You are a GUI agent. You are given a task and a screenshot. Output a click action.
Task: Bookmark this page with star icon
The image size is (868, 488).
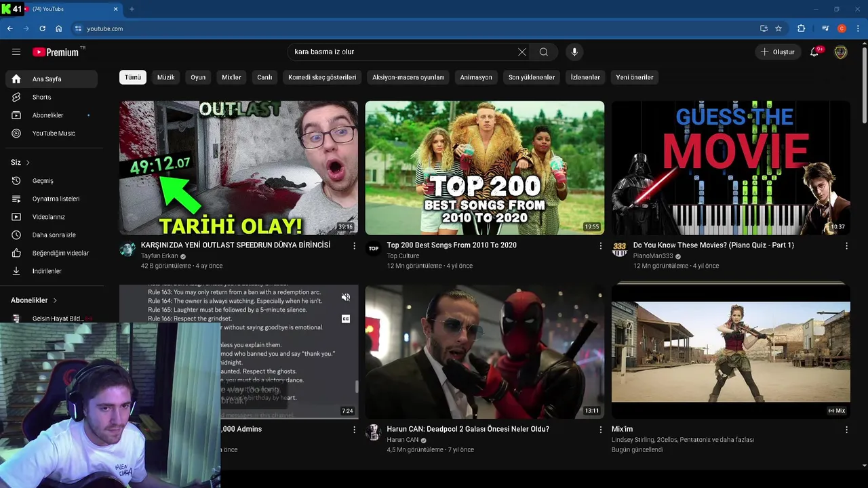778,28
